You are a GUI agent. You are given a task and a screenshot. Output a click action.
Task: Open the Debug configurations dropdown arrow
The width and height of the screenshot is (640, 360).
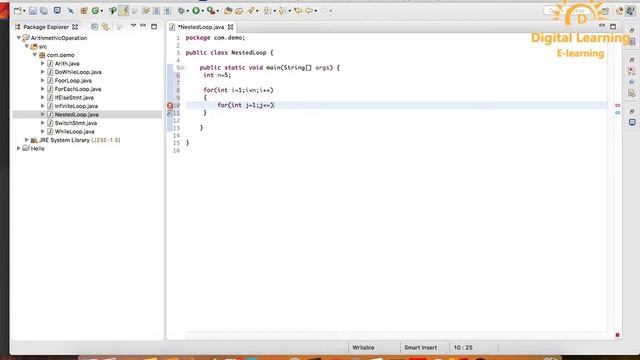(x=187, y=11)
